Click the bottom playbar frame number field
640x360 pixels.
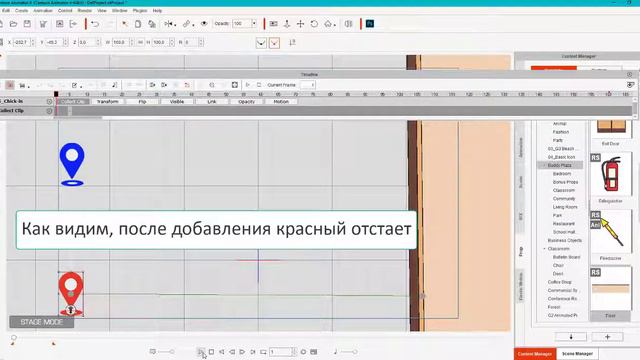click(280, 351)
